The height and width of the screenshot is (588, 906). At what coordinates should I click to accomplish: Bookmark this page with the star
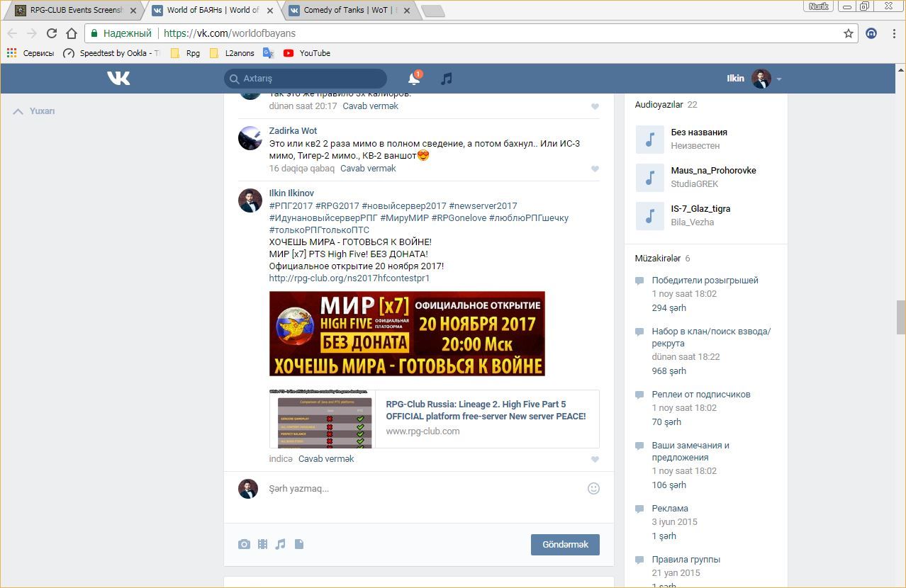coord(849,33)
